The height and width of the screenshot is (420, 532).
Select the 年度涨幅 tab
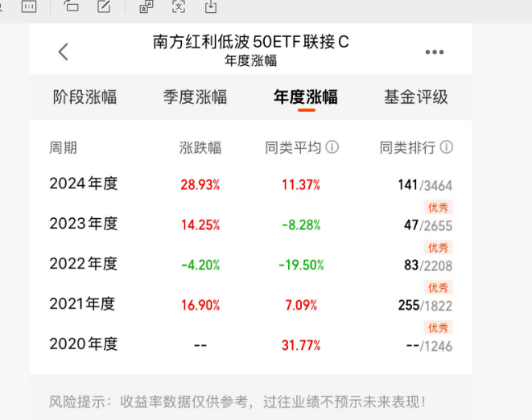tap(306, 97)
